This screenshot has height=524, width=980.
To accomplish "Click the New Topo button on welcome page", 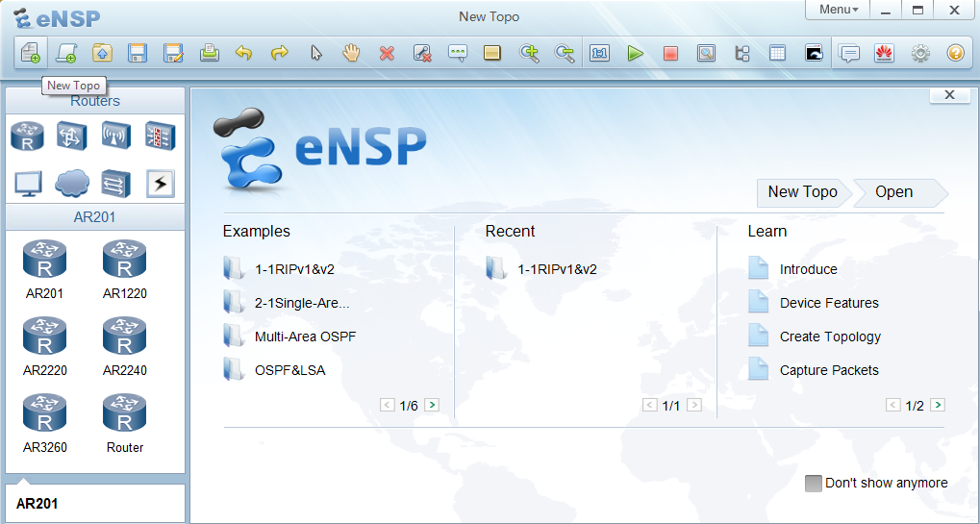I will click(803, 192).
